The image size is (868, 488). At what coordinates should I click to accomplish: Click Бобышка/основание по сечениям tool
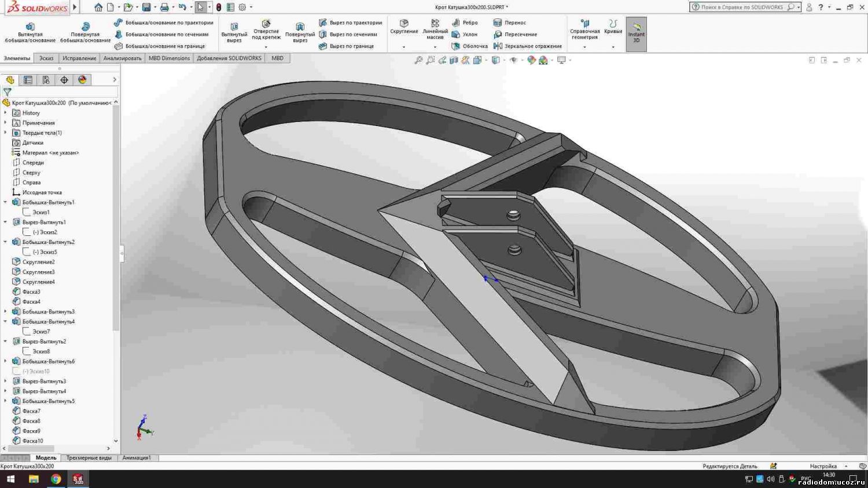(x=161, y=34)
